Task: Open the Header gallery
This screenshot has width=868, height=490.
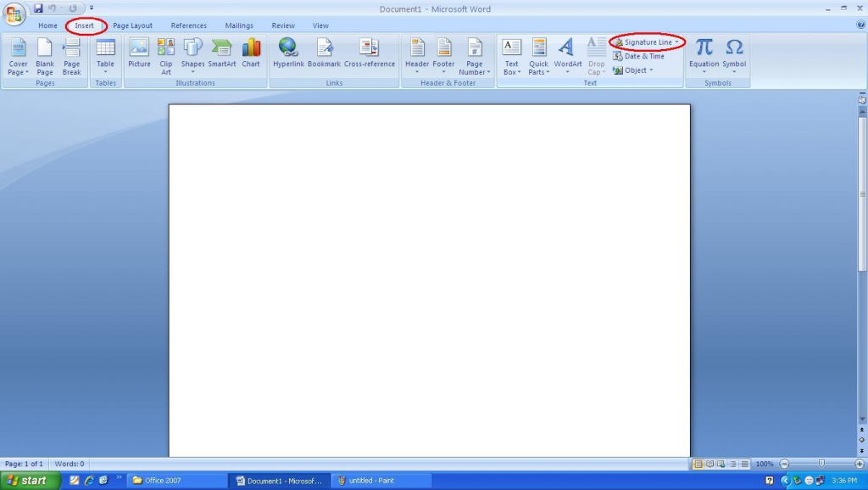Action: click(417, 57)
